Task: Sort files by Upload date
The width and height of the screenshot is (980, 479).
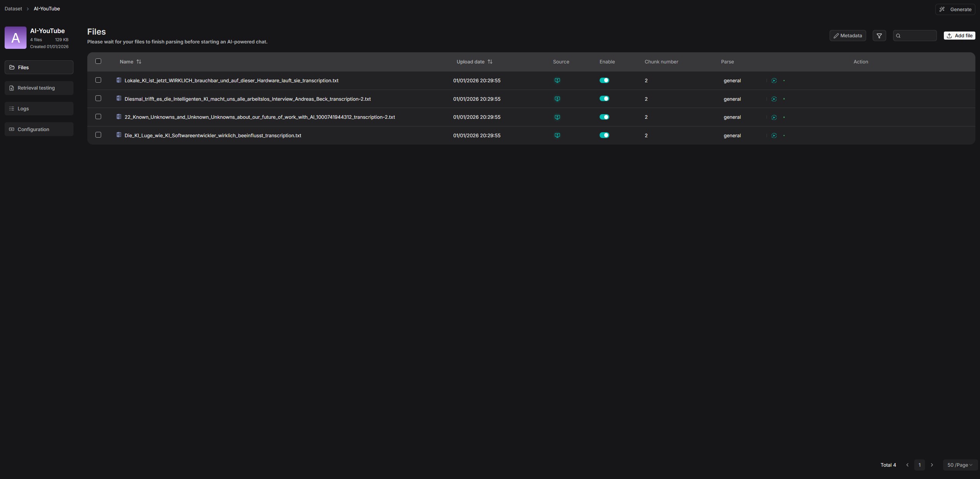Action: (x=490, y=62)
